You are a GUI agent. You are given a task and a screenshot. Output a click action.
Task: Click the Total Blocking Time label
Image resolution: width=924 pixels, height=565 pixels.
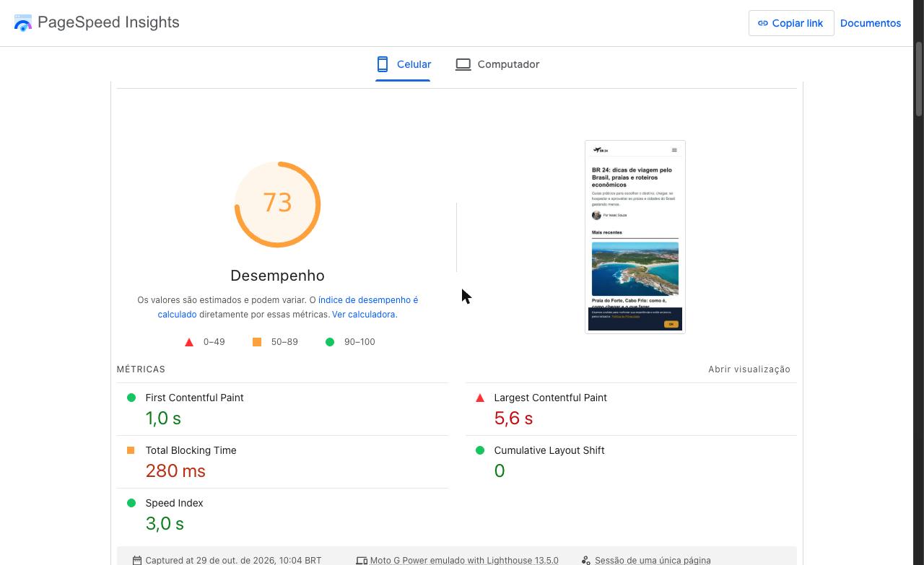[x=191, y=450]
